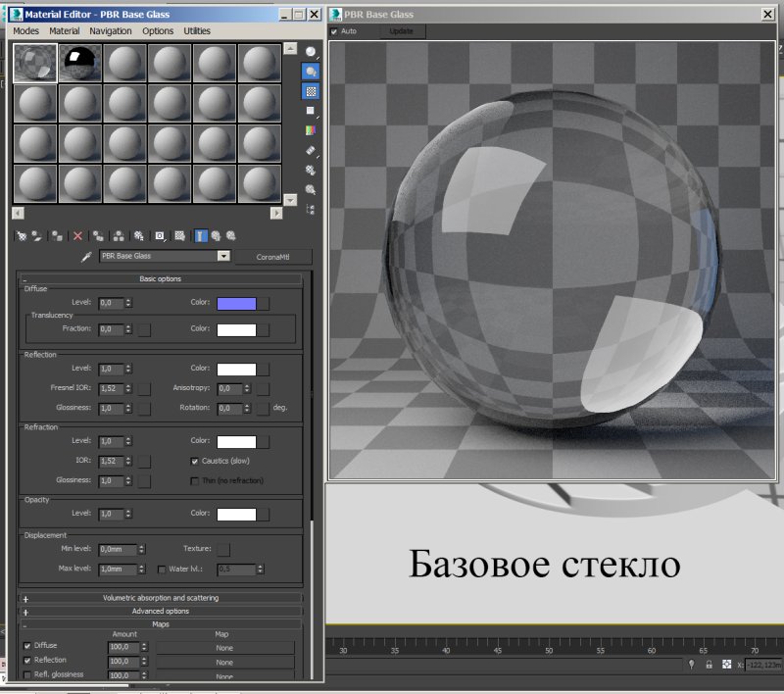
Task: Click the Put Material to Scene icon
Action: tap(36, 235)
